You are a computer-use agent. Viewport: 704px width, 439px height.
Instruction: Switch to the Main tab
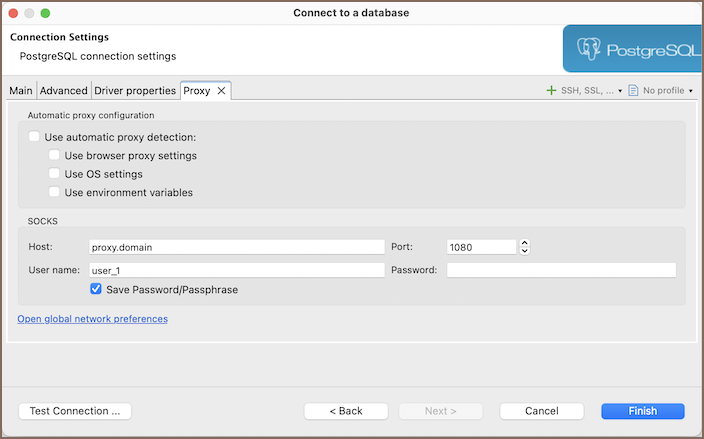(x=21, y=90)
